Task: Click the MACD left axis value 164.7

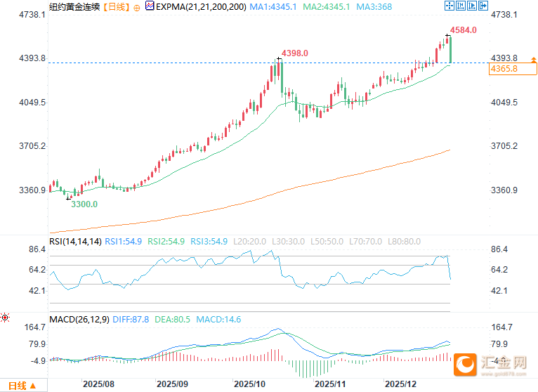Action: coord(34,327)
